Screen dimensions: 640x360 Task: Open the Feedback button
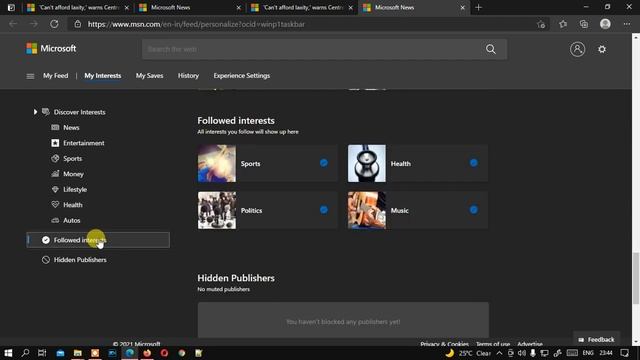pyautogui.click(x=596, y=339)
